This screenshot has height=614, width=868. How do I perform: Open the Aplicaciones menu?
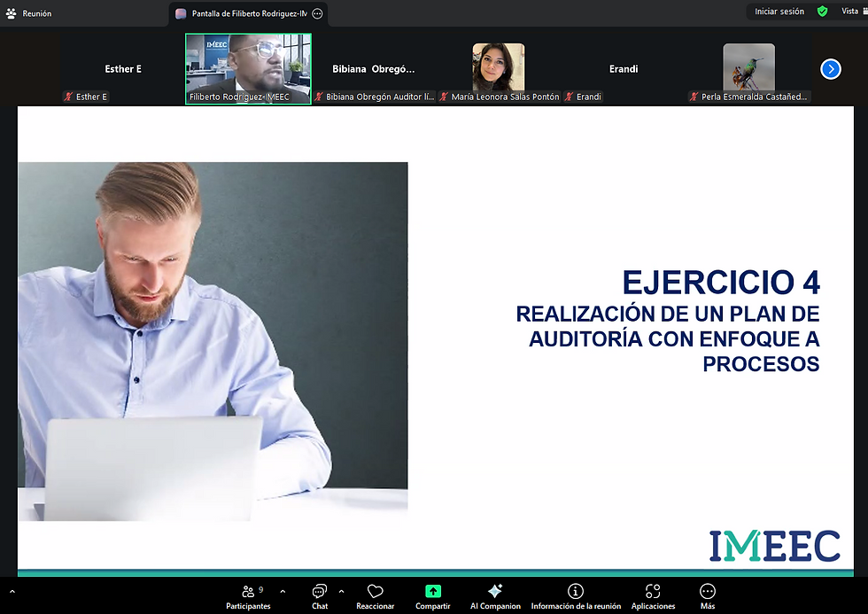(x=654, y=597)
